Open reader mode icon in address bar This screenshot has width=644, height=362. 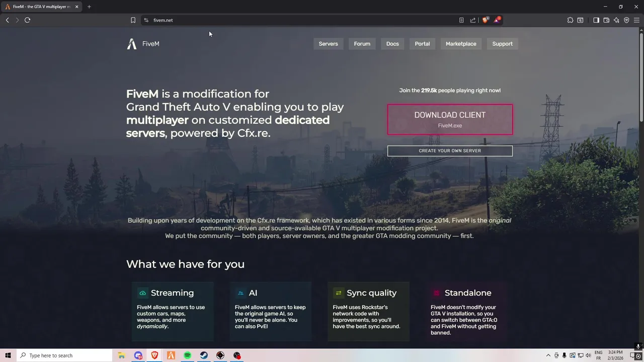[461, 20]
